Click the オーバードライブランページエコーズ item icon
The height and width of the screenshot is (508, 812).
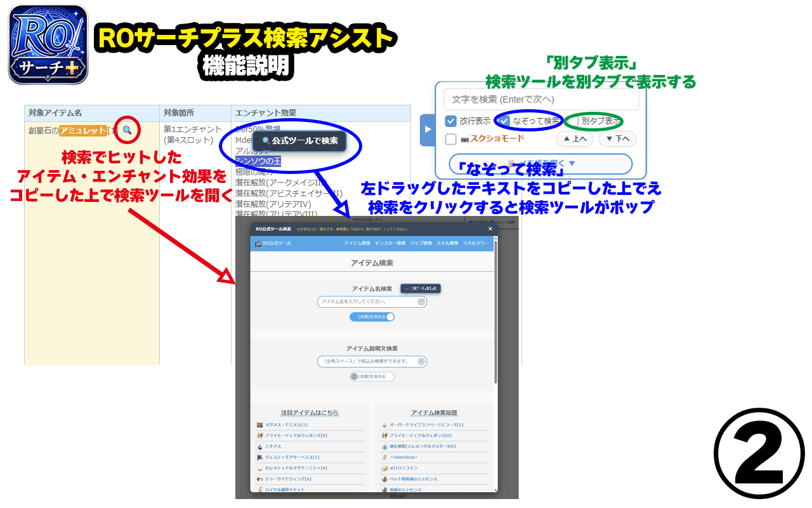(384, 425)
